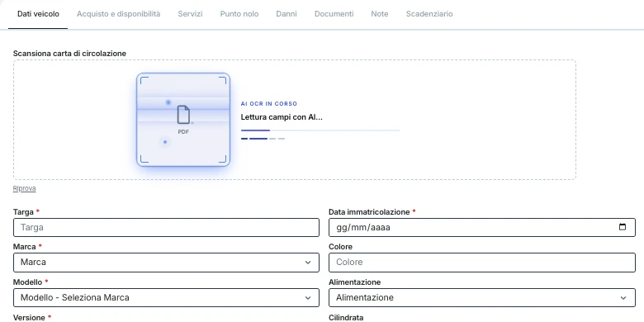644x322 pixels.
Task: Click the 'Lettura campi con AI...' text
Action: tap(282, 117)
